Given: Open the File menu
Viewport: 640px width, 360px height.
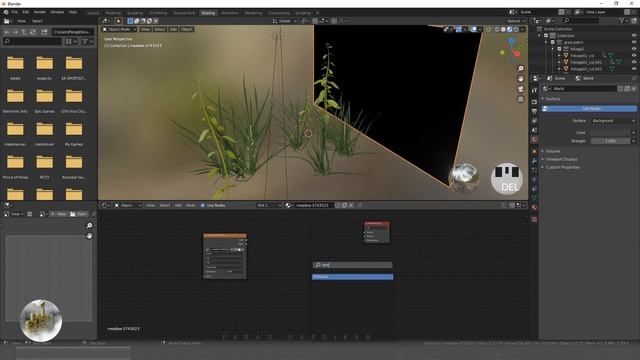Looking at the screenshot, I should 15,12.
